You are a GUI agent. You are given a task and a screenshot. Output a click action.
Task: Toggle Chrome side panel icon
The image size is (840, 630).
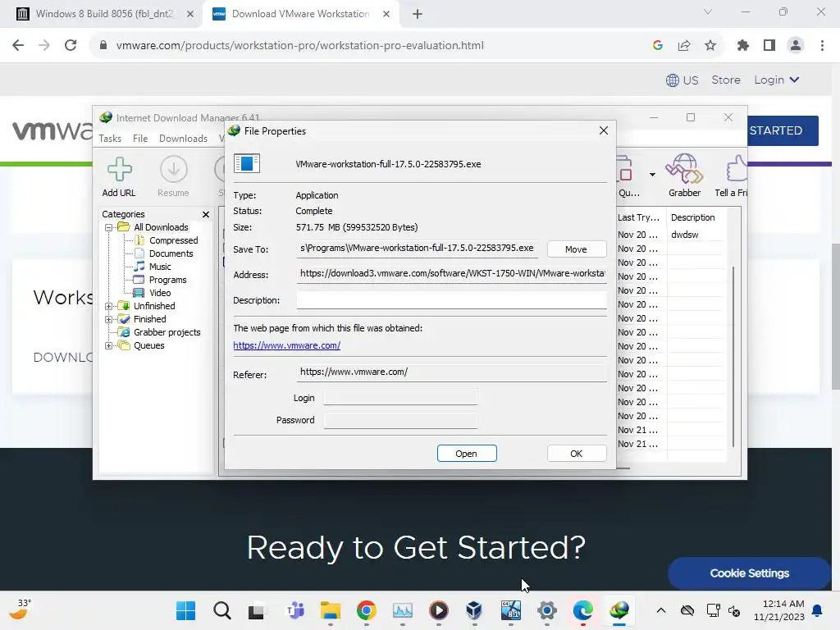[x=769, y=46]
